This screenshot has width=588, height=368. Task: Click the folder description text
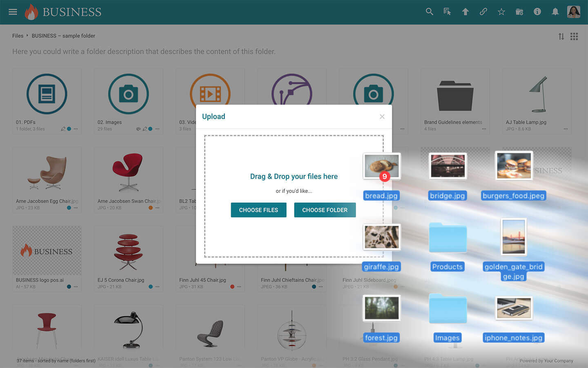pyautogui.click(x=144, y=52)
